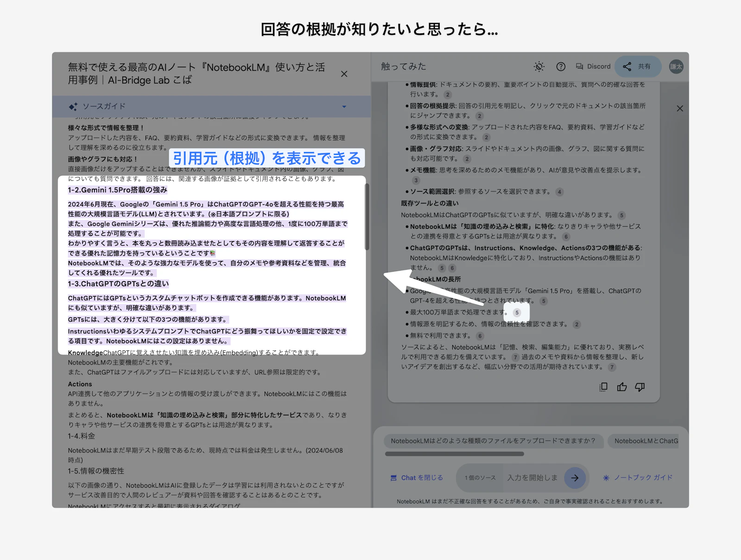Image resolution: width=741 pixels, height=560 pixels.
Task: Click the GPTsには、大きく分けて highlighted line
Action: 148,320
